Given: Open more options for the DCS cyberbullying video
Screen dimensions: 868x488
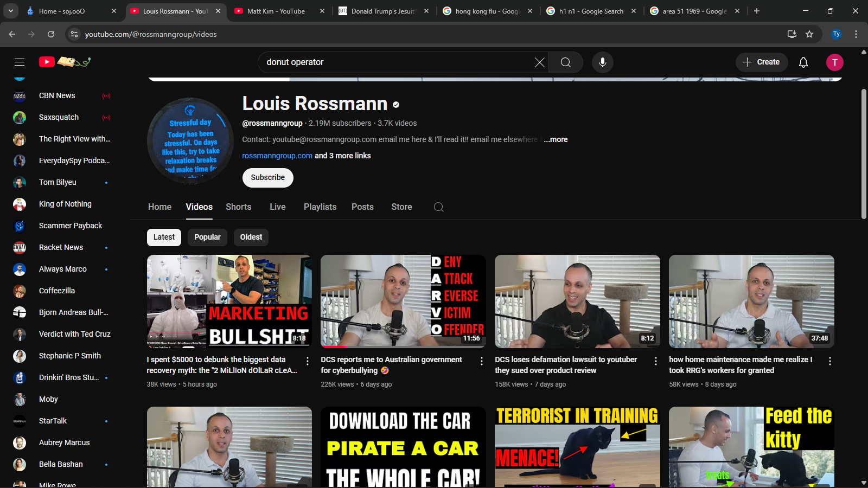Looking at the screenshot, I should [482, 361].
